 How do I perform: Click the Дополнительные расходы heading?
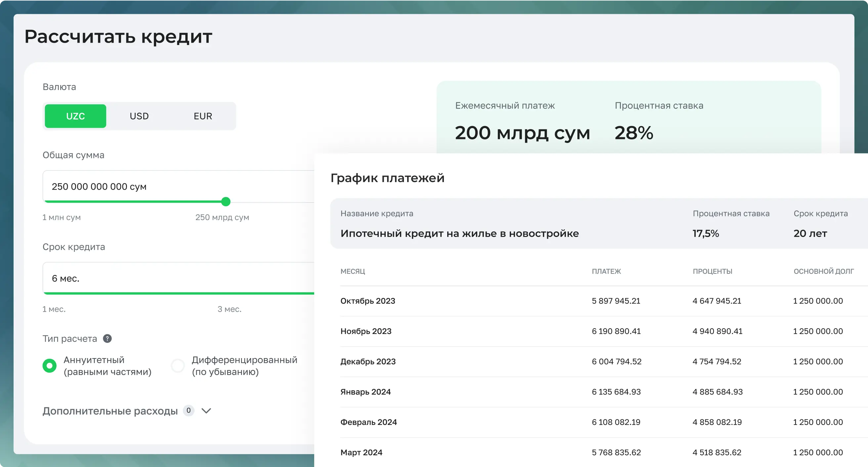pyautogui.click(x=110, y=411)
